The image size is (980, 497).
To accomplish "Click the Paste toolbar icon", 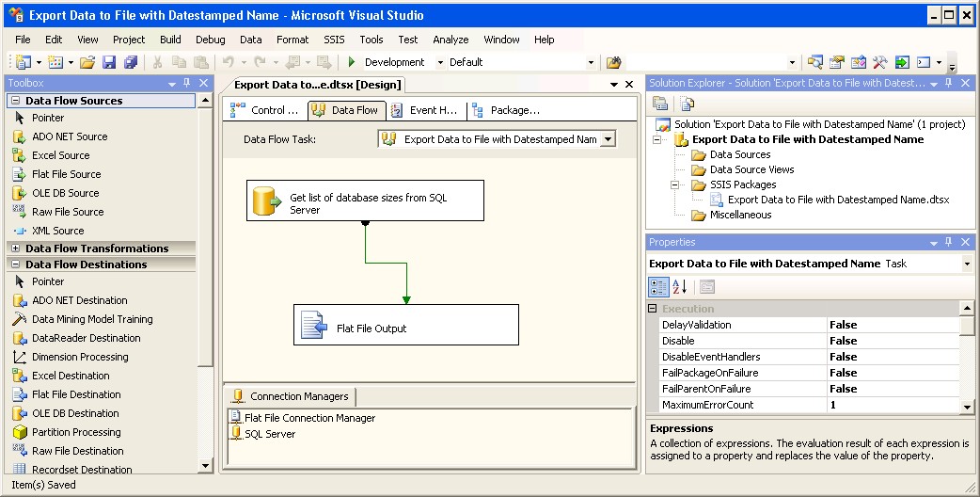I will coord(200,62).
